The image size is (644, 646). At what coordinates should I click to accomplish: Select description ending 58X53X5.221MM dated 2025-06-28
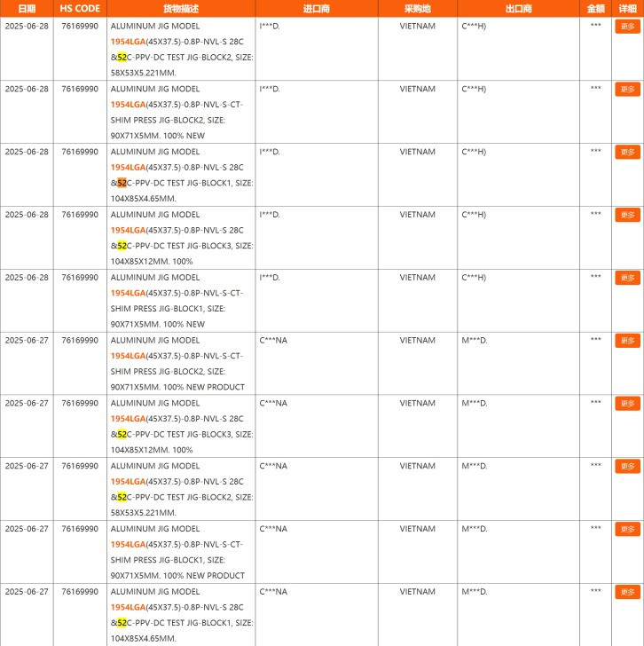pyautogui.click(x=182, y=50)
